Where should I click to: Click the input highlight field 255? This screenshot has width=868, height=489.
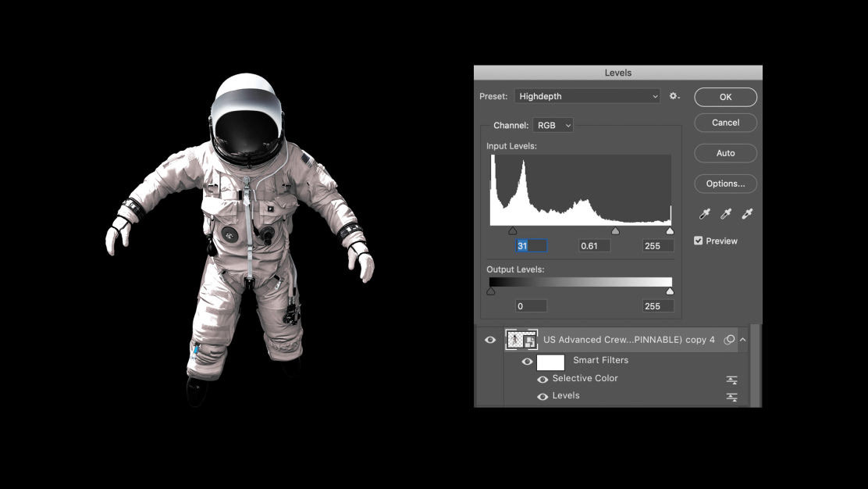[x=658, y=246]
